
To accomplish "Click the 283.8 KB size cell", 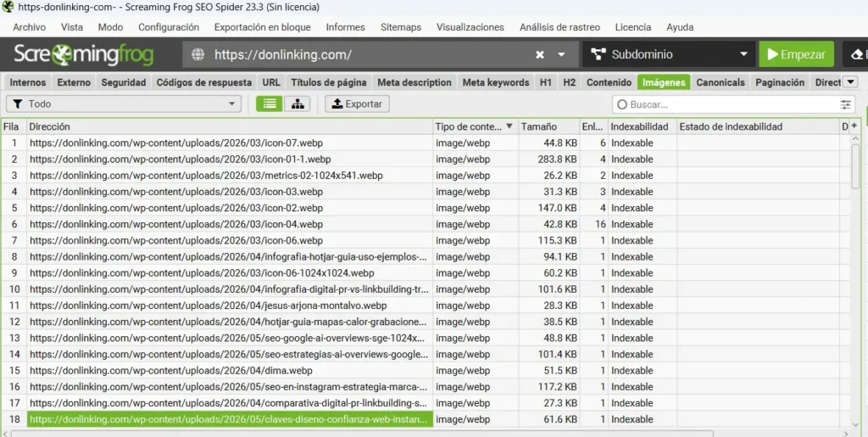I will (548, 159).
